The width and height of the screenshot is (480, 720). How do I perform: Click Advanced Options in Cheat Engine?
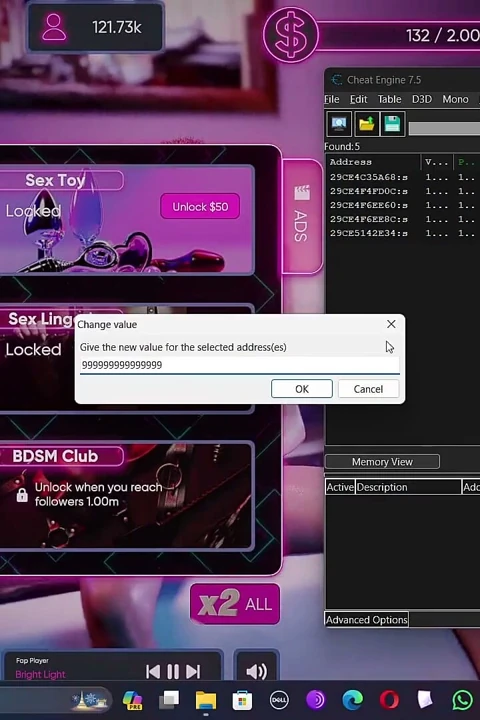pos(367,619)
